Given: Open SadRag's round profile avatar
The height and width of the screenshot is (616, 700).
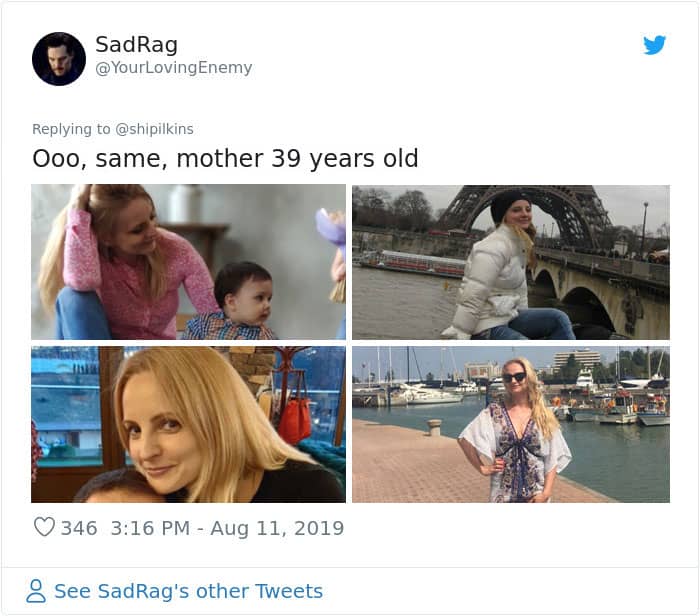Looking at the screenshot, I should (x=59, y=58).
